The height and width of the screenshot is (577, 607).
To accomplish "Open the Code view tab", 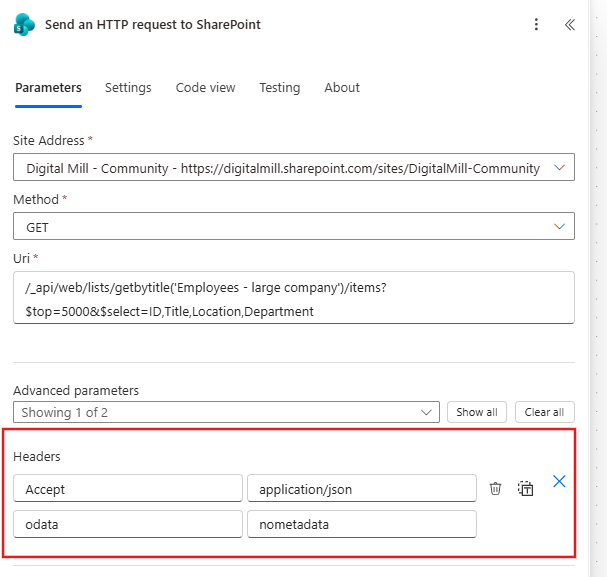I will 206,88.
